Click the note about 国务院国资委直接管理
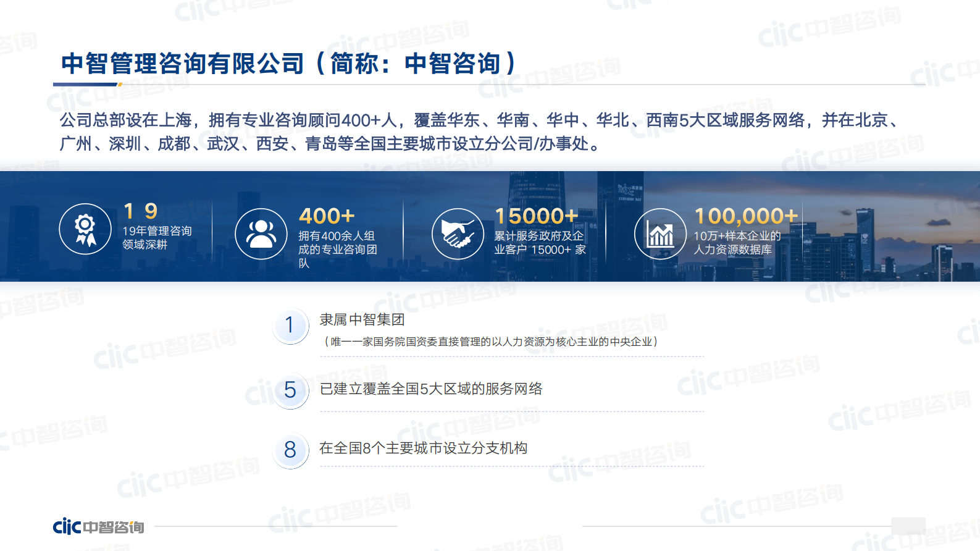980x551 pixels. coord(491,342)
